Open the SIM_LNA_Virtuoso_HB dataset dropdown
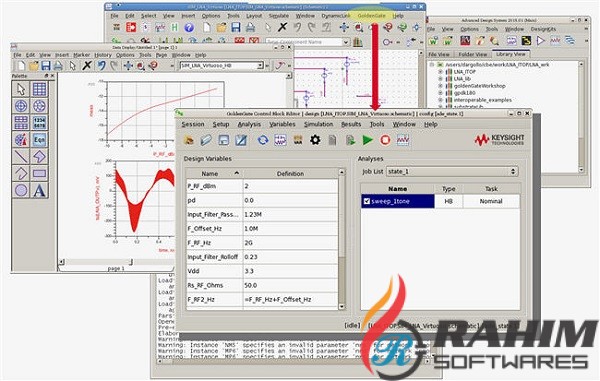 coord(222,66)
